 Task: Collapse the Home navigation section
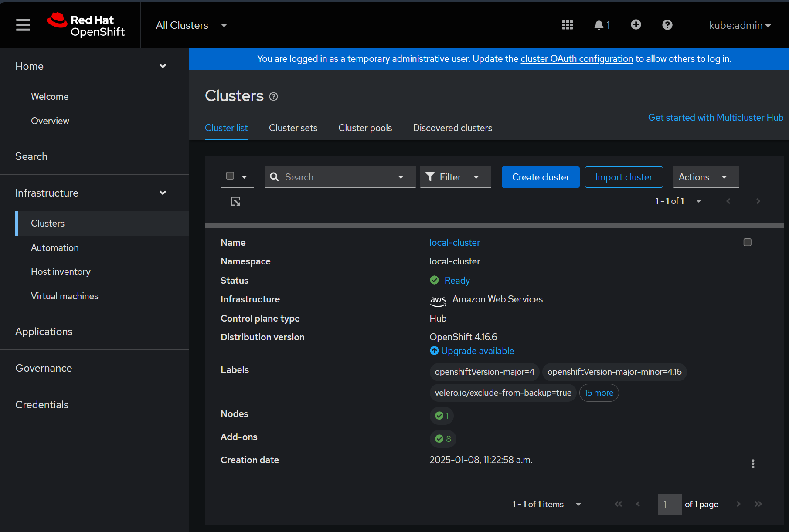(95, 66)
